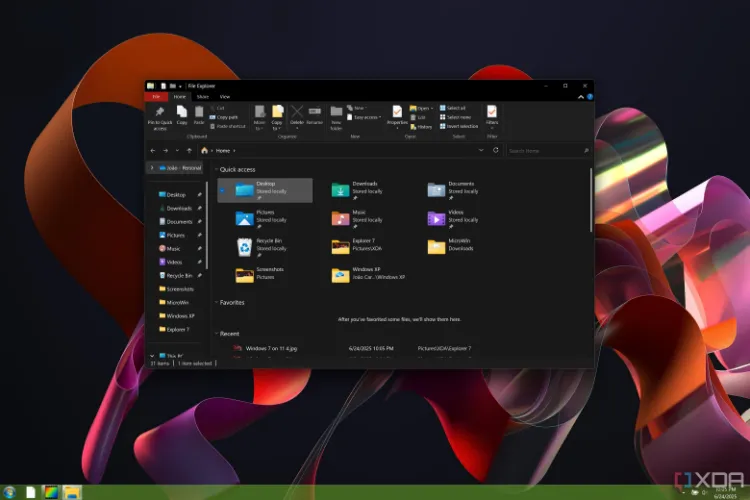Viewport: 750px width, 500px height.
Task: Click Invert selection in the ribbon
Action: pyautogui.click(x=460, y=126)
